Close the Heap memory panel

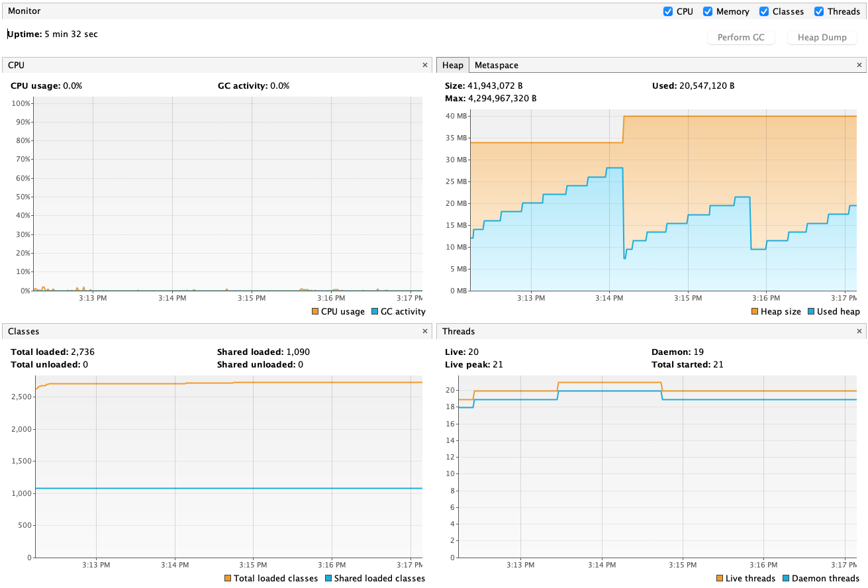(859, 65)
